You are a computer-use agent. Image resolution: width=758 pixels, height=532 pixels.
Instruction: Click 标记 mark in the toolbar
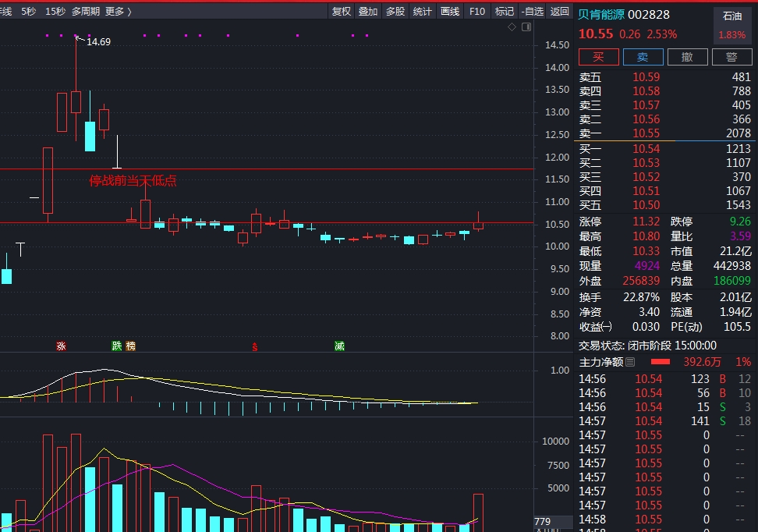coord(505,11)
